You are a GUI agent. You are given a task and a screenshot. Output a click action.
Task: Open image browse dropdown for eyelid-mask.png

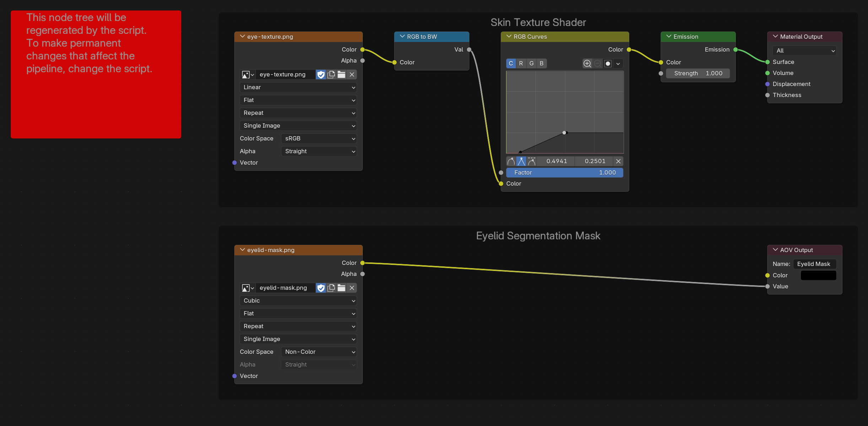click(x=248, y=288)
